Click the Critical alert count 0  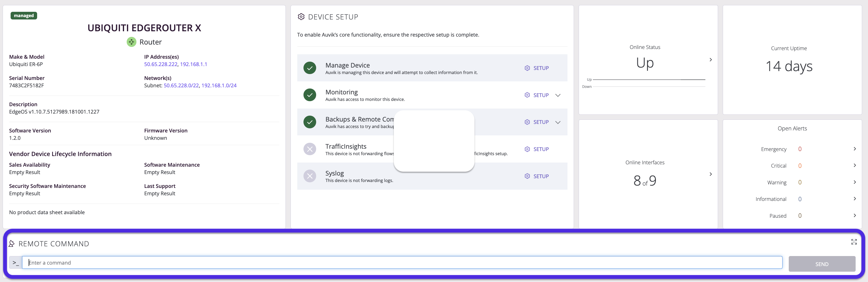(x=800, y=165)
